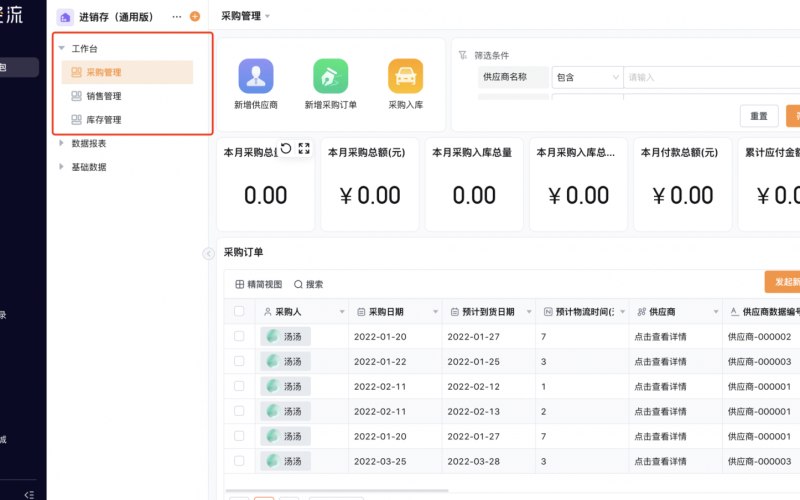This screenshot has height=500, width=800.
Task: Tick the select-all checkbox in table header
Action: [x=239, y=311]
